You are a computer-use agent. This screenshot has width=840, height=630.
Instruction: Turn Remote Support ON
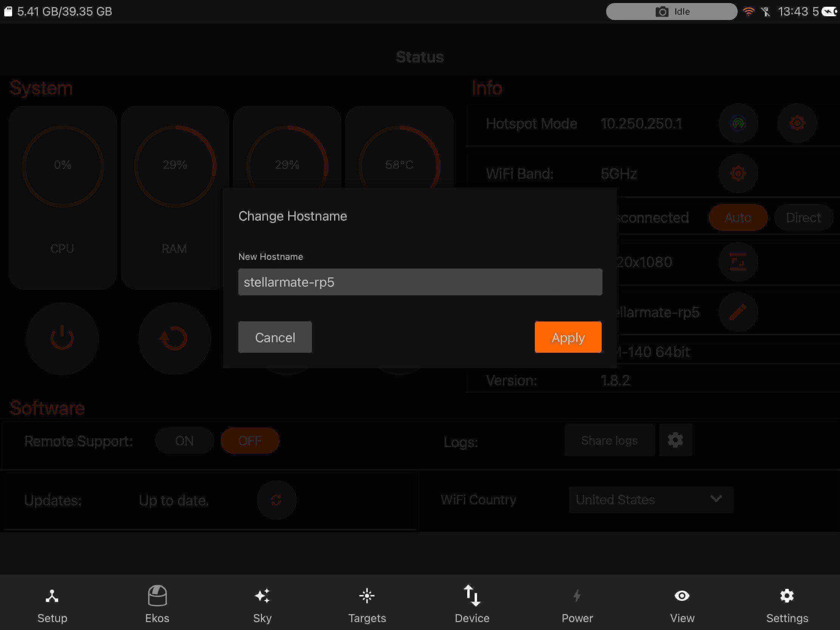coord(185,441)
